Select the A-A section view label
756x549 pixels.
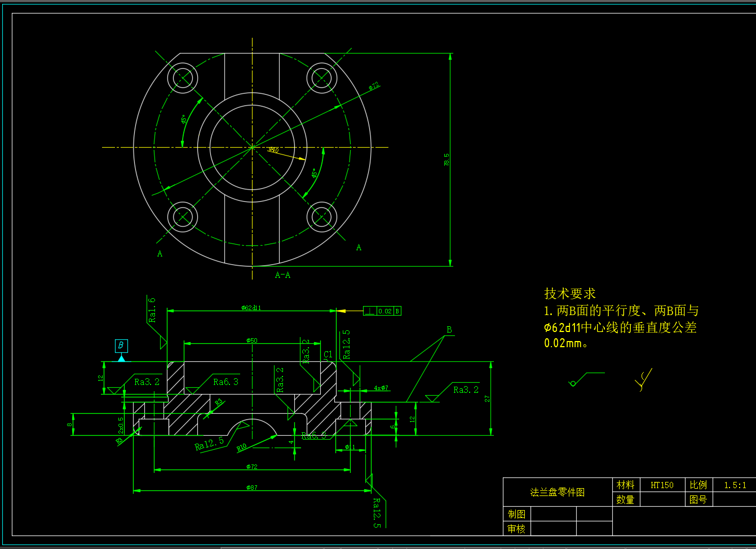(282, 276)
